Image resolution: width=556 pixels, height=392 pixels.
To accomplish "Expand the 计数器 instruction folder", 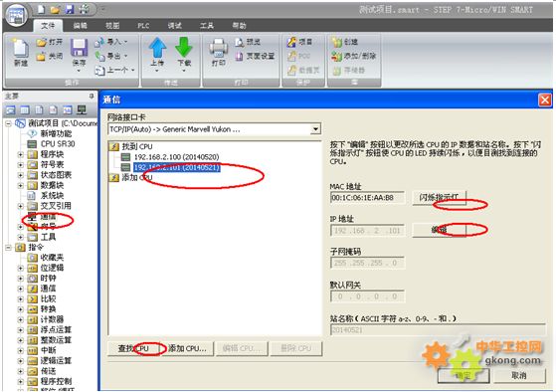I will tap(21, 319).
